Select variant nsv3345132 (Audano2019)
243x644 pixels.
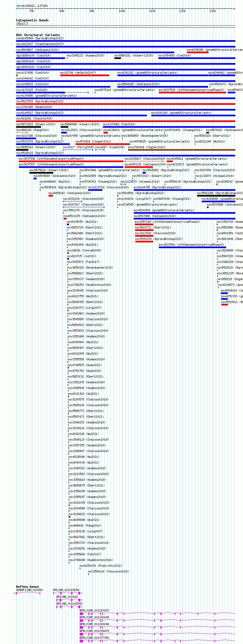[x=85, y=55]
